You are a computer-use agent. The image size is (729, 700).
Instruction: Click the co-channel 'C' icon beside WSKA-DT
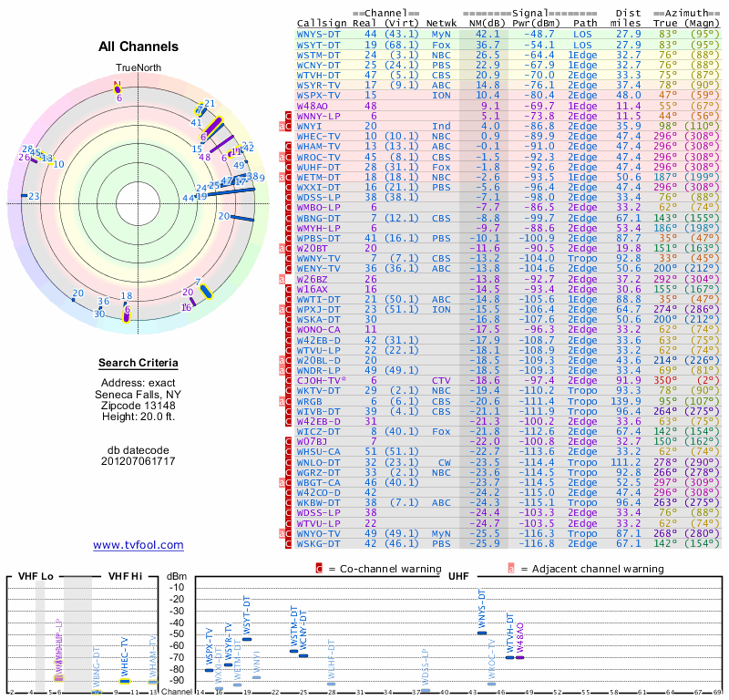click(288, 320)
